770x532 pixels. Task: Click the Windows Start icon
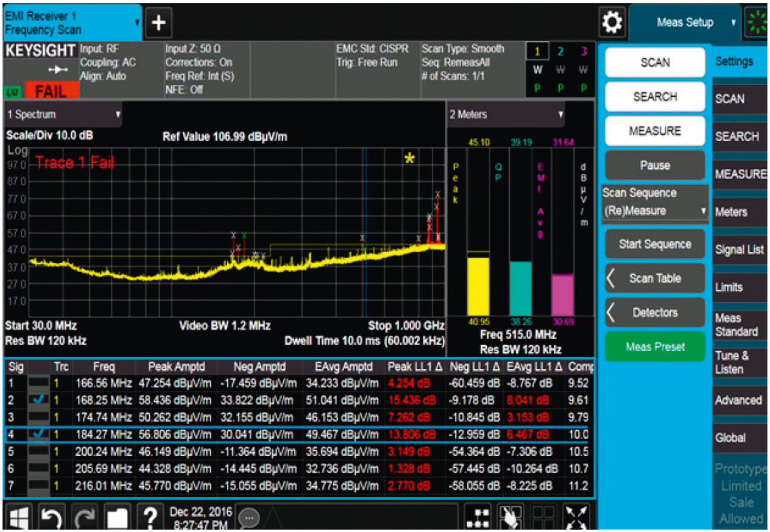[x=19, y=517]
